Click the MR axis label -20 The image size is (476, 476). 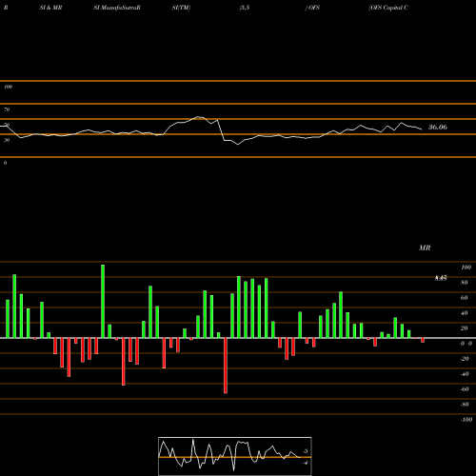pyautogui.click(x=465, y=359)
